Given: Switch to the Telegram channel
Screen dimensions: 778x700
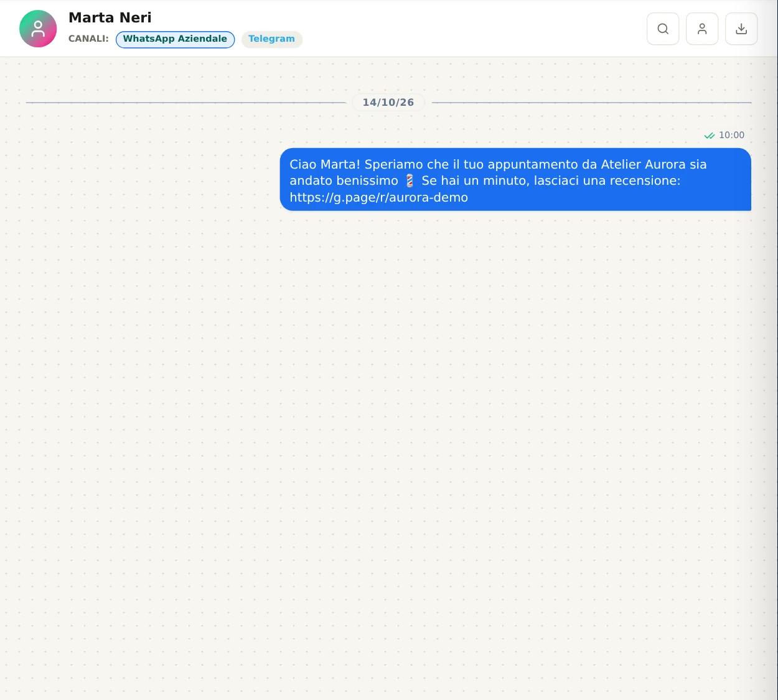Looking at the screenshot, I should coord(272,39).
